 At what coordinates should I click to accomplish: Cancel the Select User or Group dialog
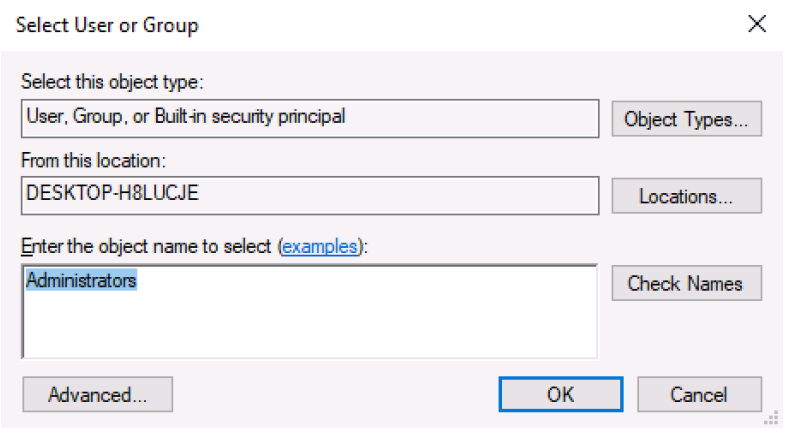point(699,394)
